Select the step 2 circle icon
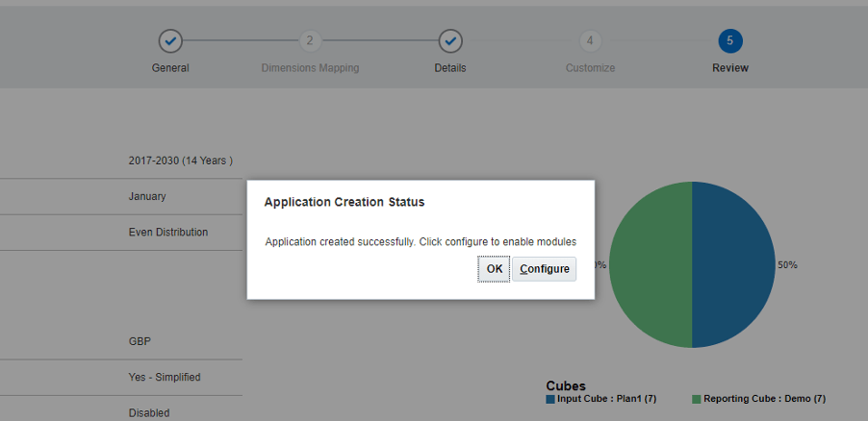 click(309, 41)
